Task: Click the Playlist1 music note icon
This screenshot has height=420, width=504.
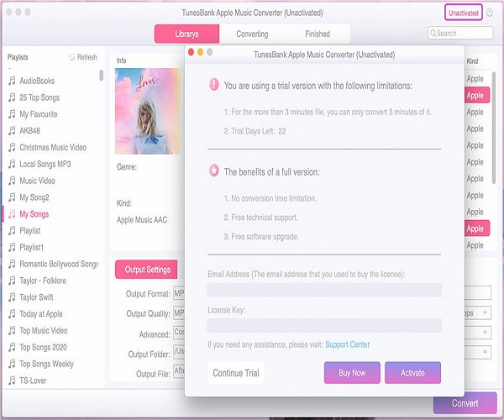Action: (x=12, y=248)
